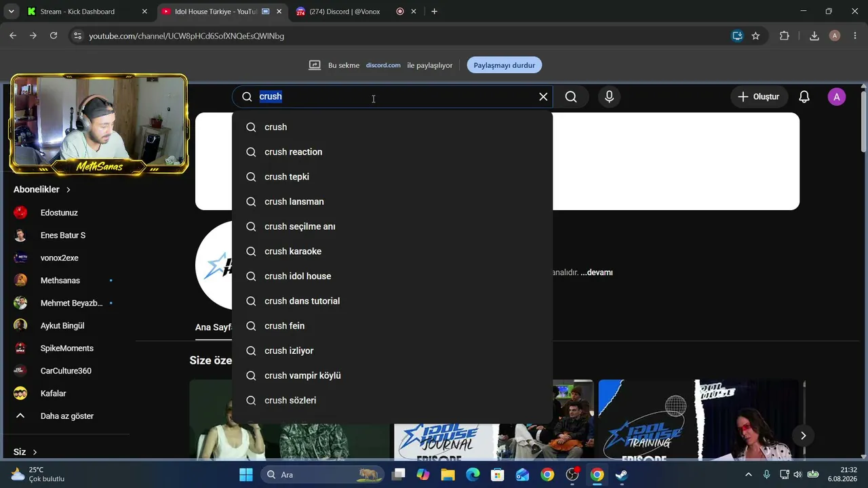Open Chrome downloads icon
Viewport: 868px width, 488px height.
click(x=814, y=36)
